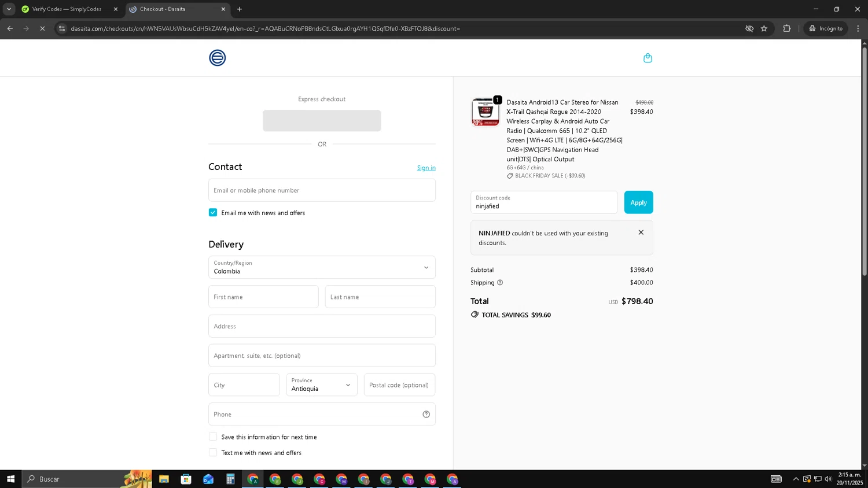868x488 pixels.
Task: Click the browser back arrow
Action: point(10,28)
